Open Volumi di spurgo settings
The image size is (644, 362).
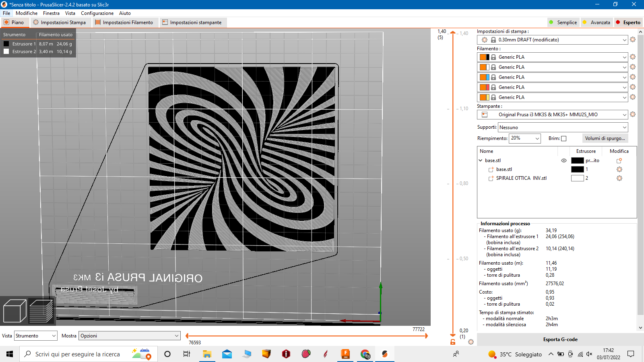(x=605, y=138)
